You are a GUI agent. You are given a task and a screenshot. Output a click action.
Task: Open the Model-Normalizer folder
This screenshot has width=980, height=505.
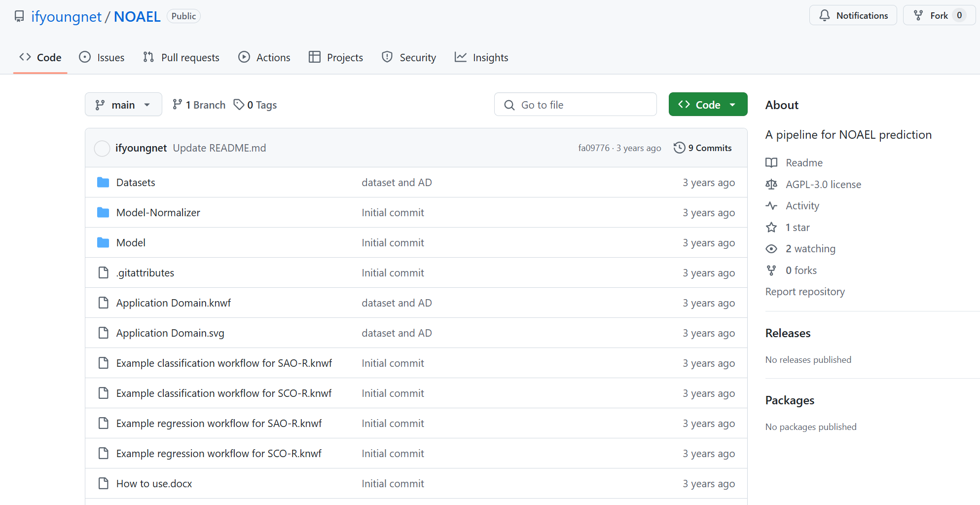158,213
